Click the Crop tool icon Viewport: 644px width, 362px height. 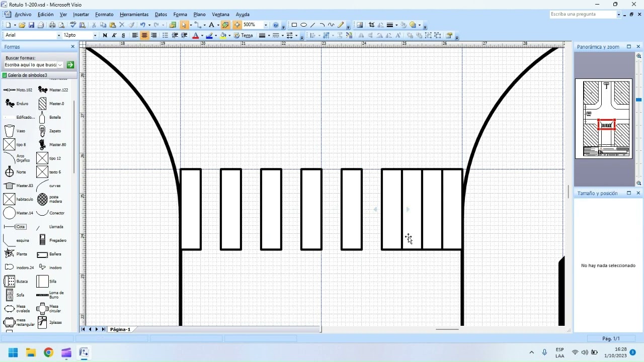[x=371, y=25]
